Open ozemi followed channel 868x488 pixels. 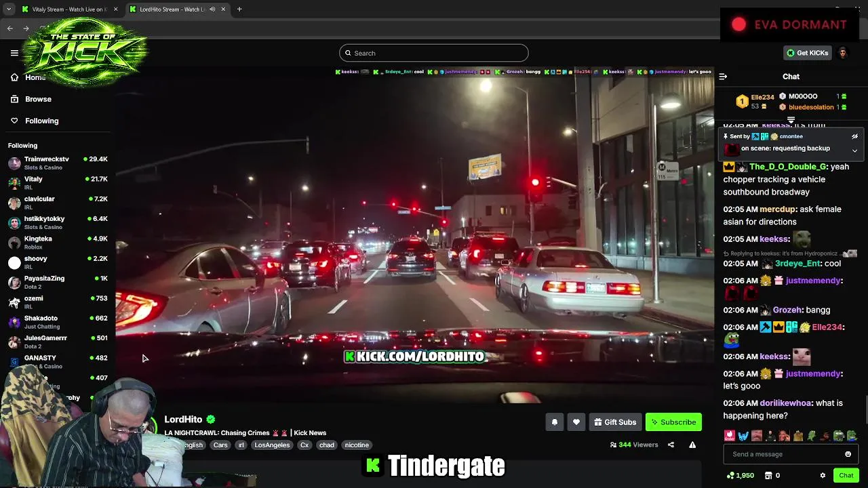58,302
